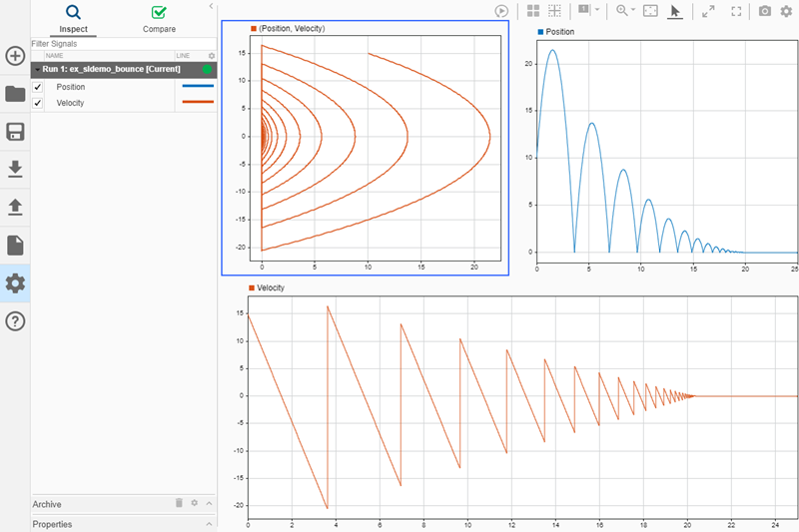Click the Properties section label
799x532 pixels.
tap(53, 524)
